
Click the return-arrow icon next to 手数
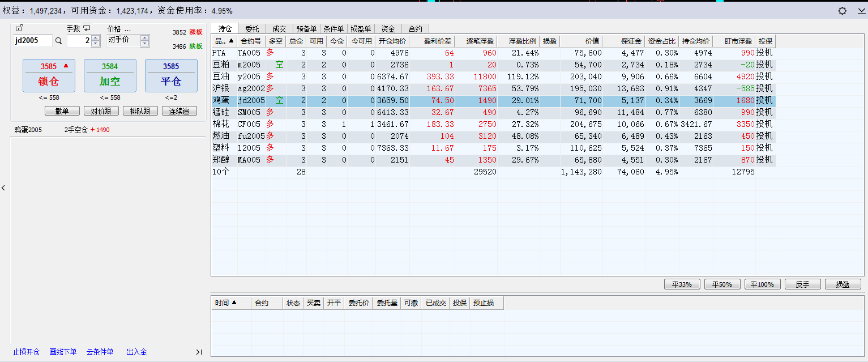click(87, 28)
